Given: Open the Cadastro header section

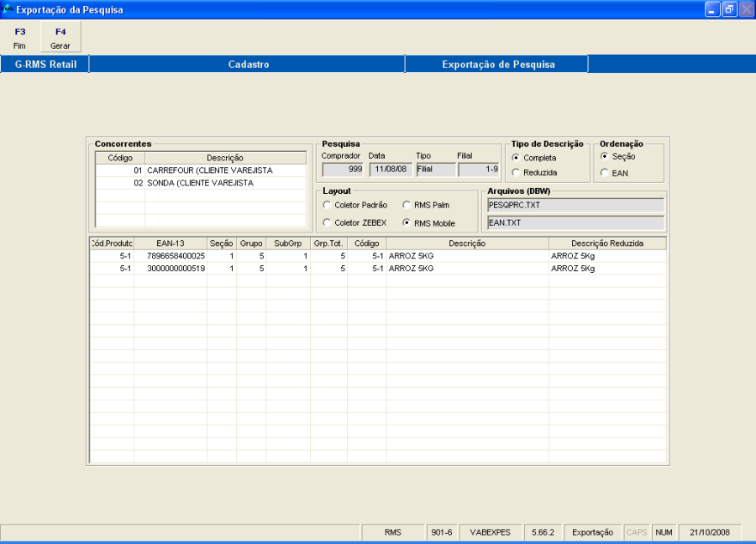Looking at the screenshot, I should point(248,65).
